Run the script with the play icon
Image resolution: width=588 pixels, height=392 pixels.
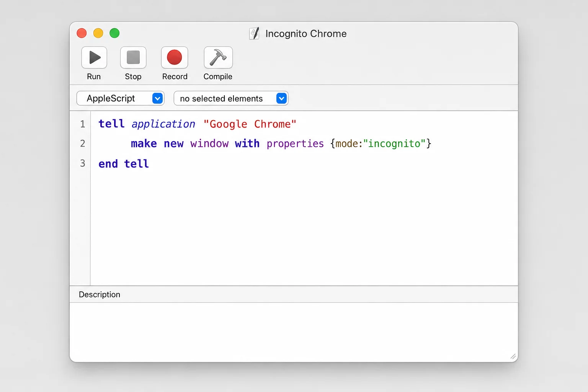pyautogui.click(x=94, y=58)
